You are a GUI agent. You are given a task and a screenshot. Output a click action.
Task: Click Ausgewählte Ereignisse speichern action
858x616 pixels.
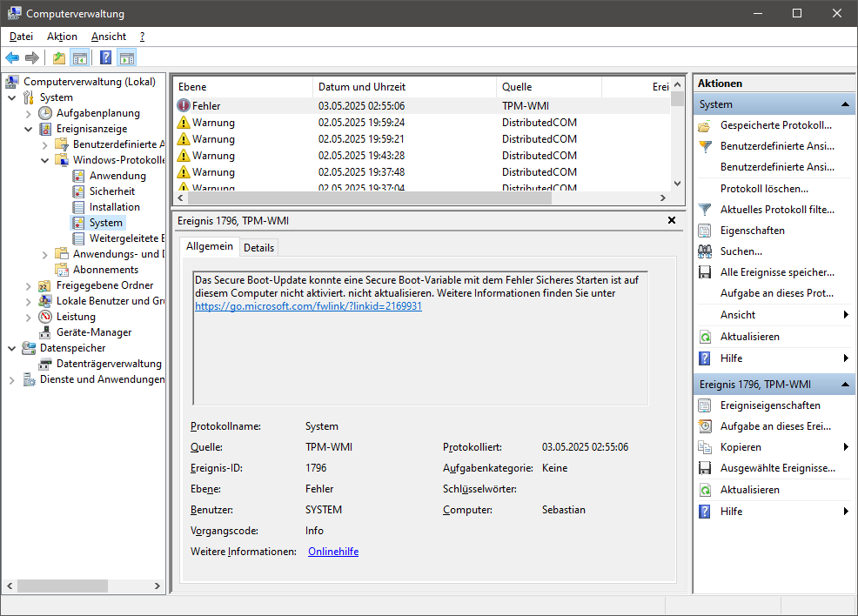[x=778, y=468]
